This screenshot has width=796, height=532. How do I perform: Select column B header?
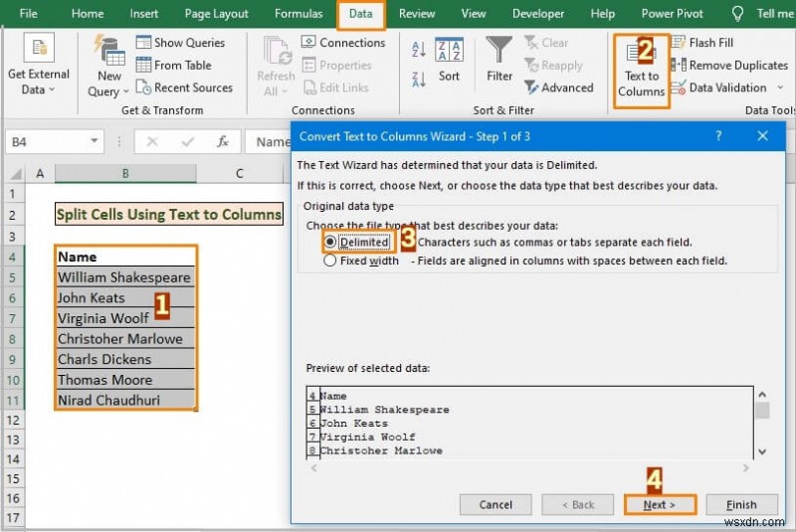tap(125, 174)
